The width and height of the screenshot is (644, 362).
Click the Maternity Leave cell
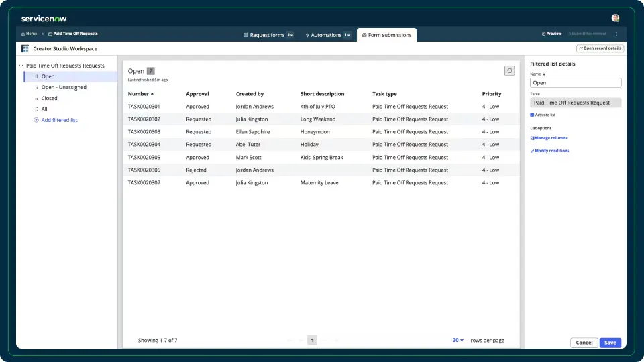pos(319,182)
